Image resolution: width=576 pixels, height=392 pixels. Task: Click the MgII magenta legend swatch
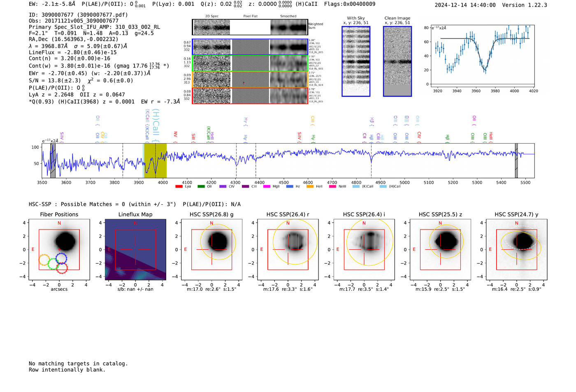[267, 186]
